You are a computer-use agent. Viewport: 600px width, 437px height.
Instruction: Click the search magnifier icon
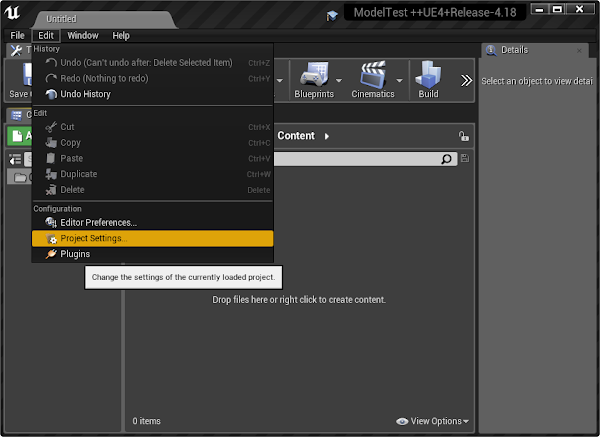coord(446,159)
